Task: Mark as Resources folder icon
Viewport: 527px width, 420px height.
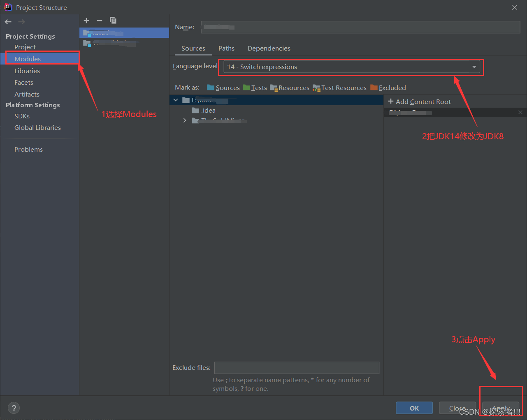Action: [x=274, y=88]
